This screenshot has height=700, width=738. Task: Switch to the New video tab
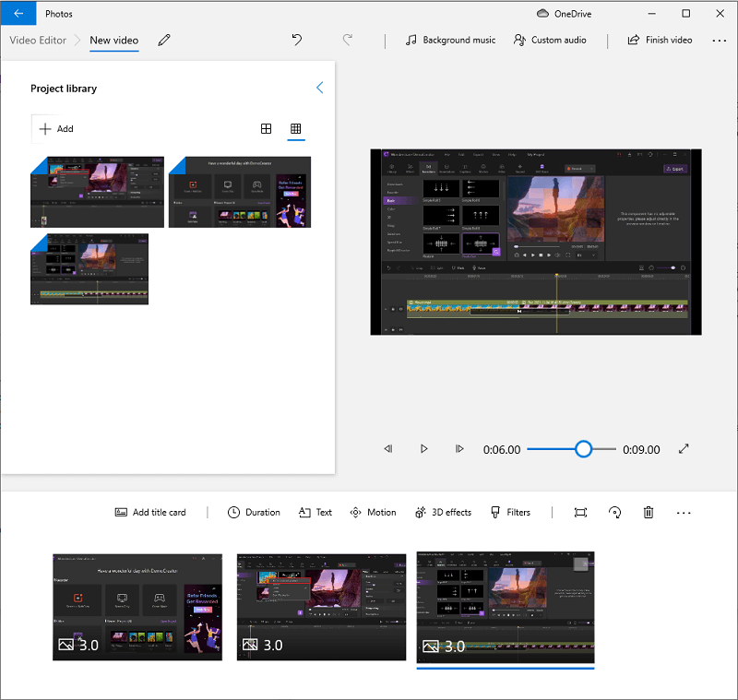point(113,41)
